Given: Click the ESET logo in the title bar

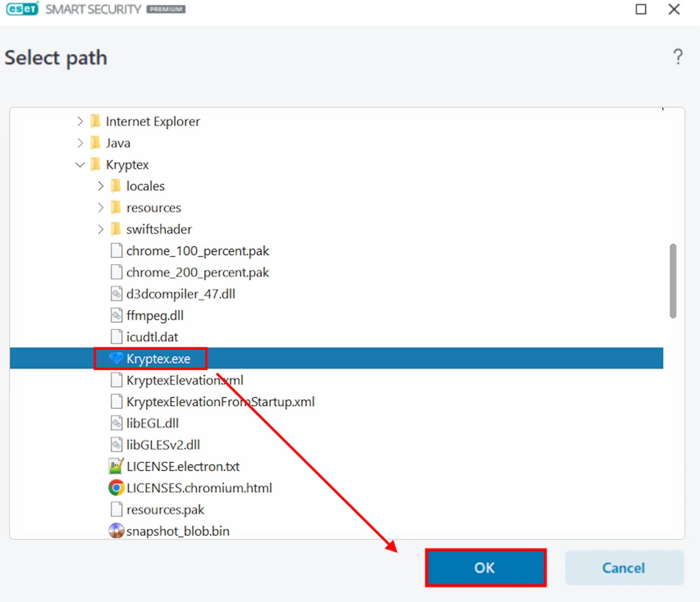Looking at the screenshot, I should (x=22, y=9).
